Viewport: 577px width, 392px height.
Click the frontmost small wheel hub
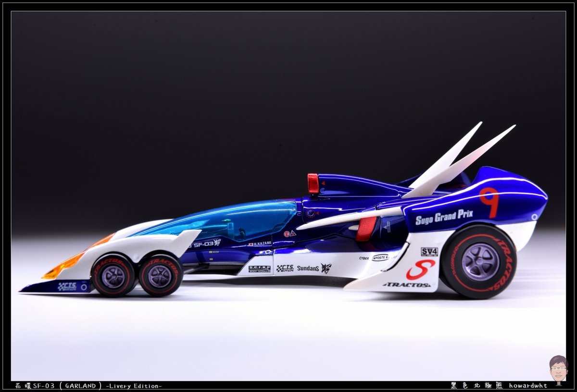pos(114,276)
